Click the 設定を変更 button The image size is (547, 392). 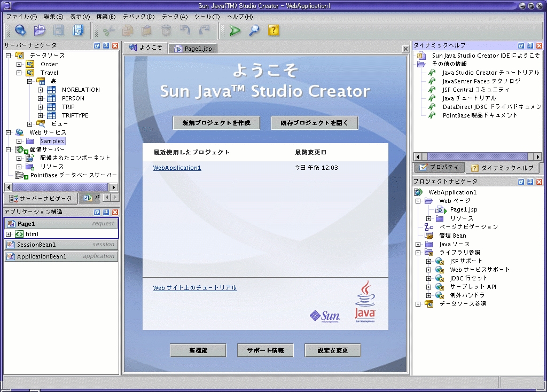[x=332, y=350]
